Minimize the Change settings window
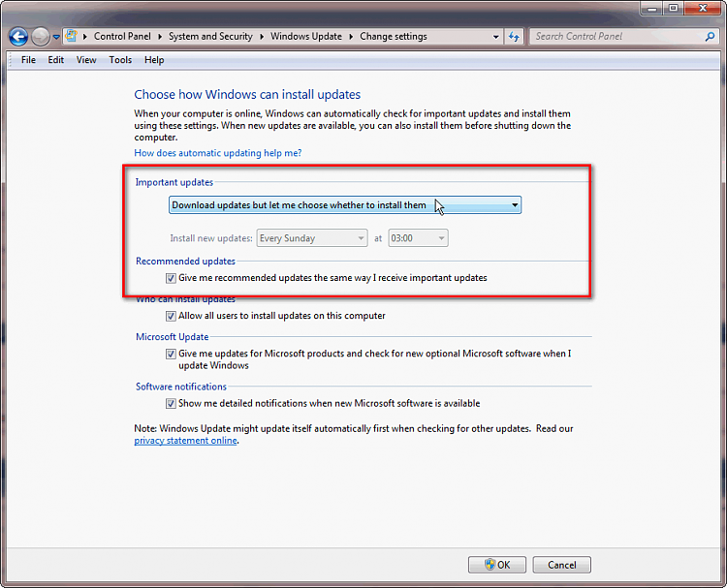The width and height of the screenshot is (727, 588). click(x=652, y=8)
